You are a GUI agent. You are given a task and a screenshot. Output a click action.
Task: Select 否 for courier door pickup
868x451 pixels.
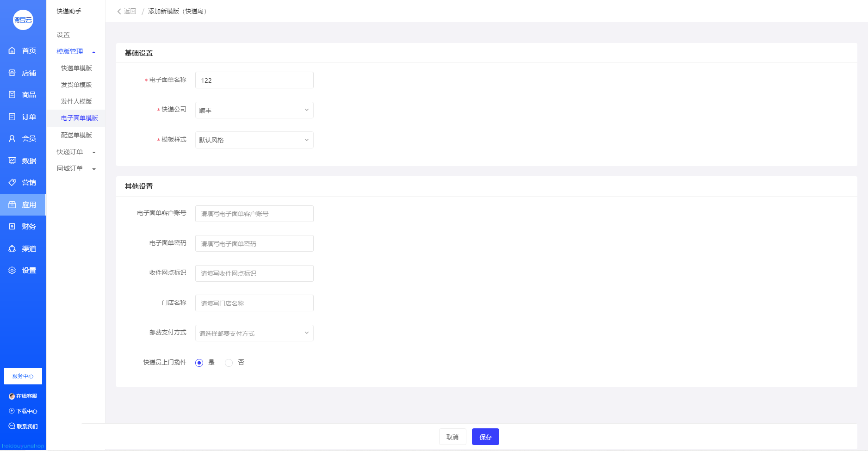coord(229,363)
